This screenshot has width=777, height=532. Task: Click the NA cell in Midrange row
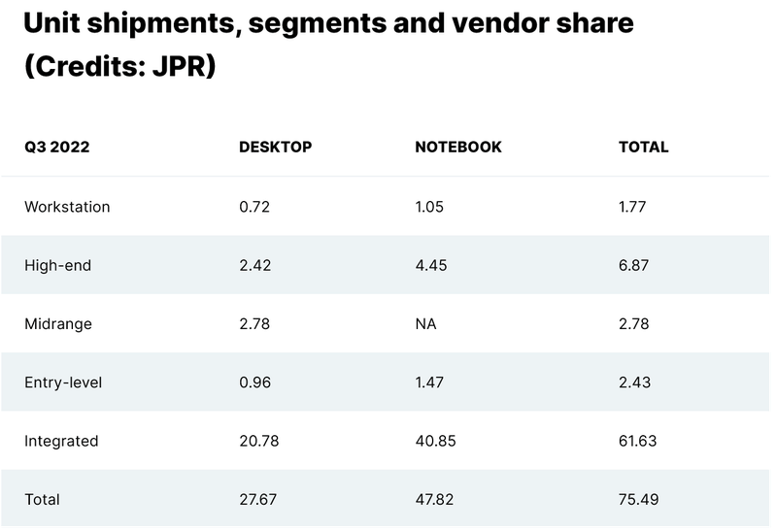pyautogui.click(x=425, y=324)
